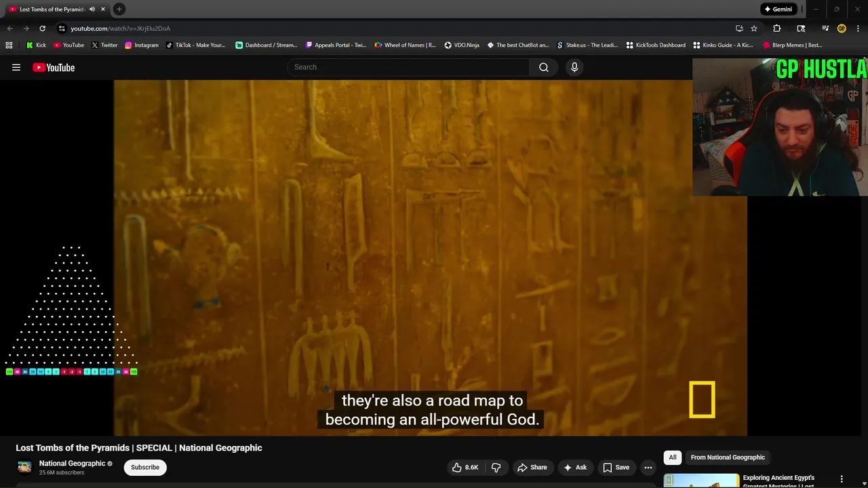Reload the YouTube page
The height and width of the screenshot is (488, 868).
click(42, 28)
